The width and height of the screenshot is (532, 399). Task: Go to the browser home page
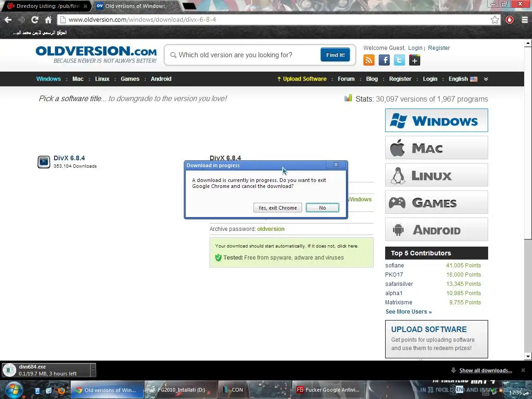[48, 20]
